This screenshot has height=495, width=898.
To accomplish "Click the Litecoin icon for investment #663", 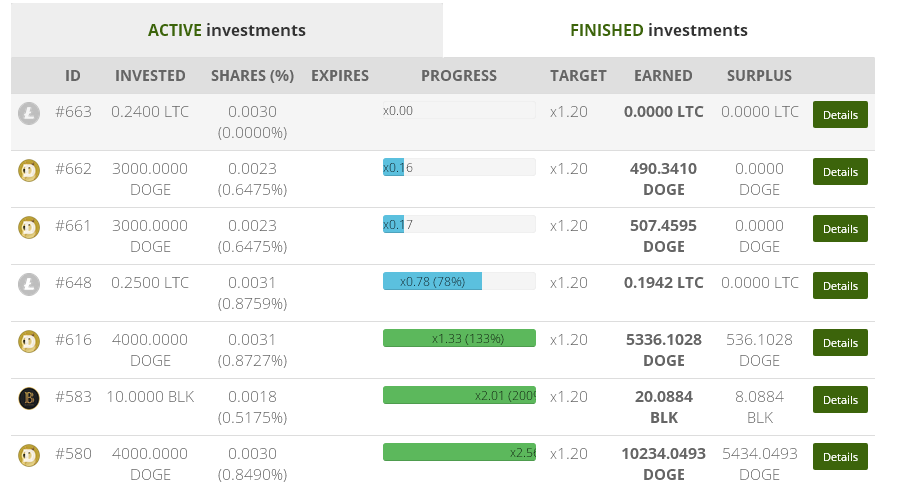I will point(29,113).
